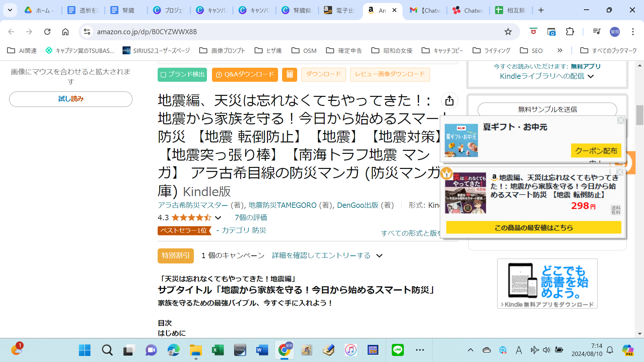Screen dimensions: 644x362
Task: Click the クーポン配布 button
Action: 596,151
